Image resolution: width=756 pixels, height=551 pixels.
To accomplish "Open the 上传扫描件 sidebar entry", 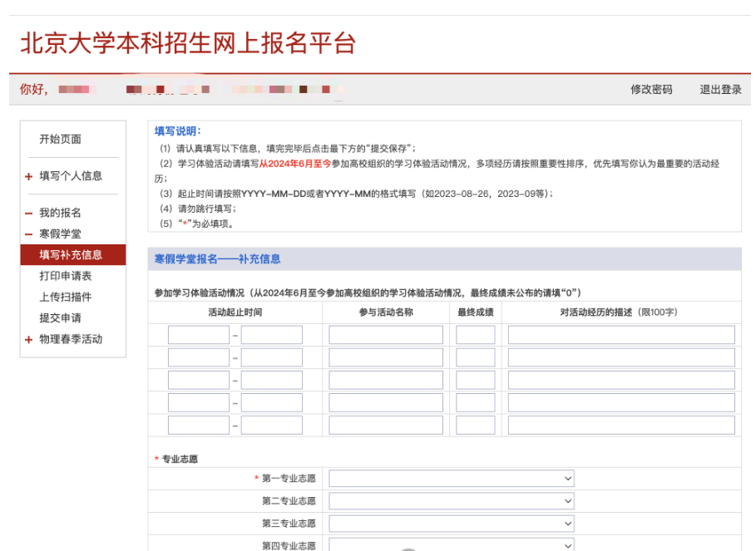I will (66, 298).
